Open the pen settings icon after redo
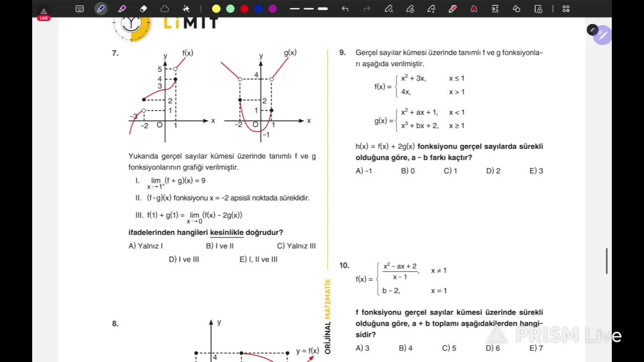Image resolution: width=644 pixels, height=362 pixels. (x=388, y=9)
